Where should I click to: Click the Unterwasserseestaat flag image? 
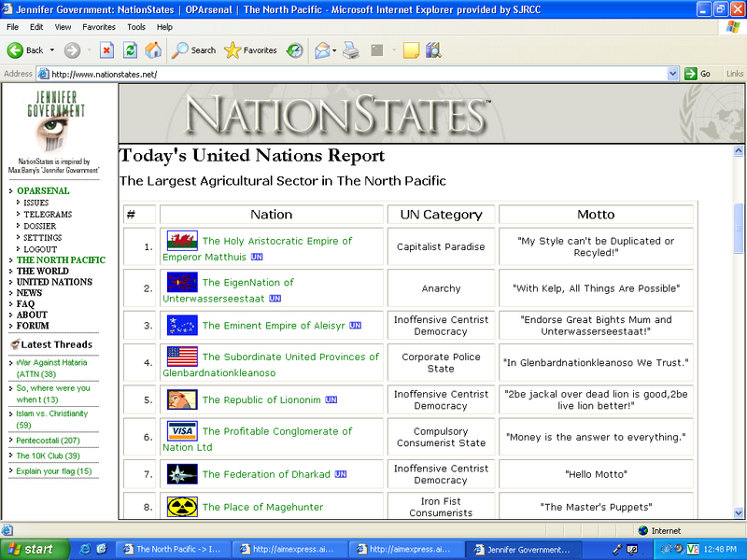[182, 282]
